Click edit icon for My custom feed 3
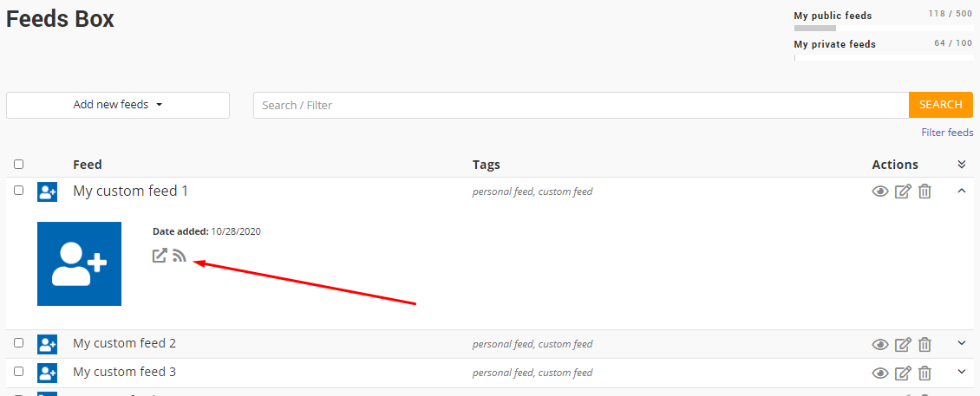980x396 pixels. 903,373
